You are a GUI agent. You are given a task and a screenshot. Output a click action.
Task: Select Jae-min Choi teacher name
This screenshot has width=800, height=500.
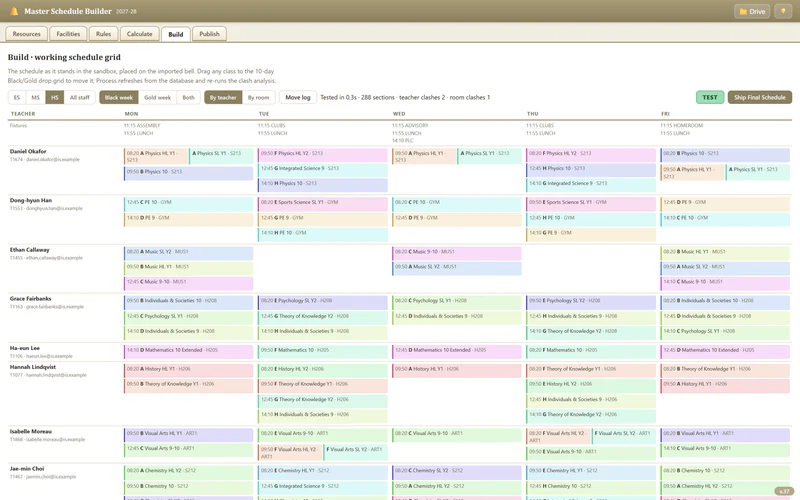(x=27, y=469)
